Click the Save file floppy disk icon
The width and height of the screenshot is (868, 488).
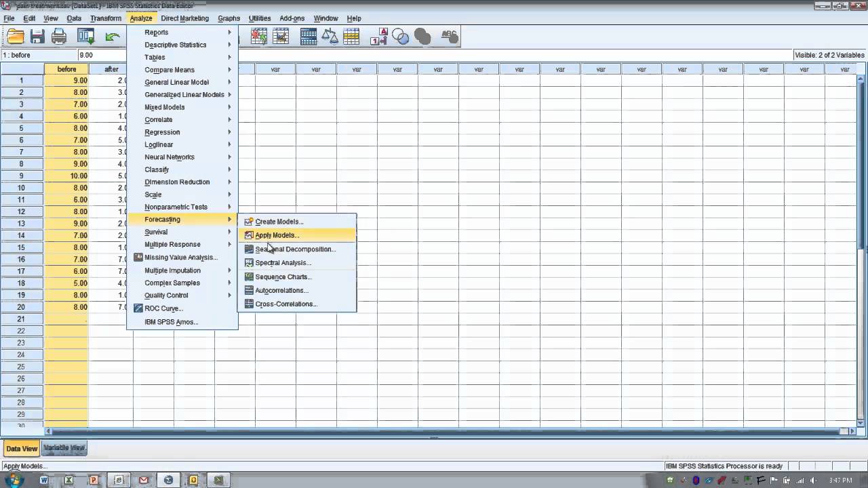[x=37, y=37]
